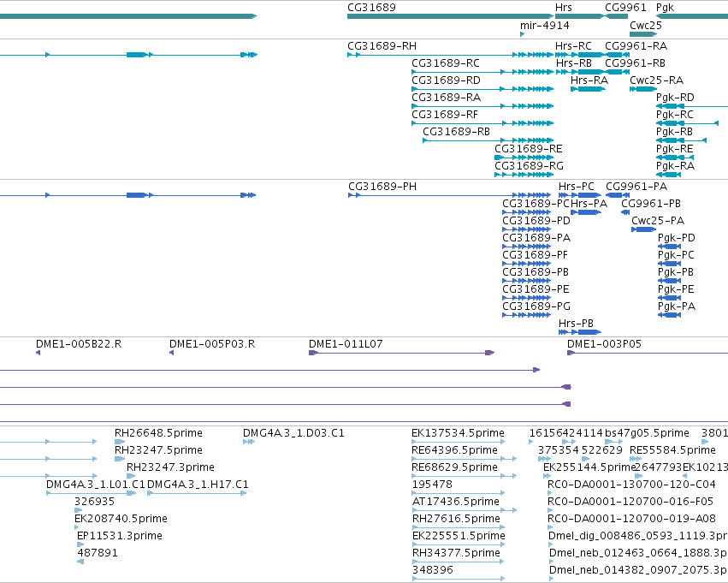The height and width of the screenshot is (583, 728).
Task: Click the Hrs gene label
Action: coord(564,8)
